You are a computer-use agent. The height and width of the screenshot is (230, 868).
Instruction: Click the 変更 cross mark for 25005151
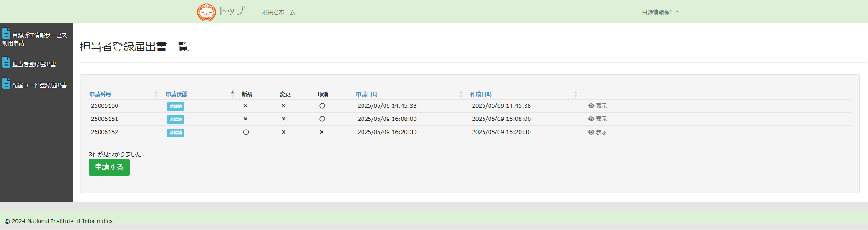(x=283, y=119)
